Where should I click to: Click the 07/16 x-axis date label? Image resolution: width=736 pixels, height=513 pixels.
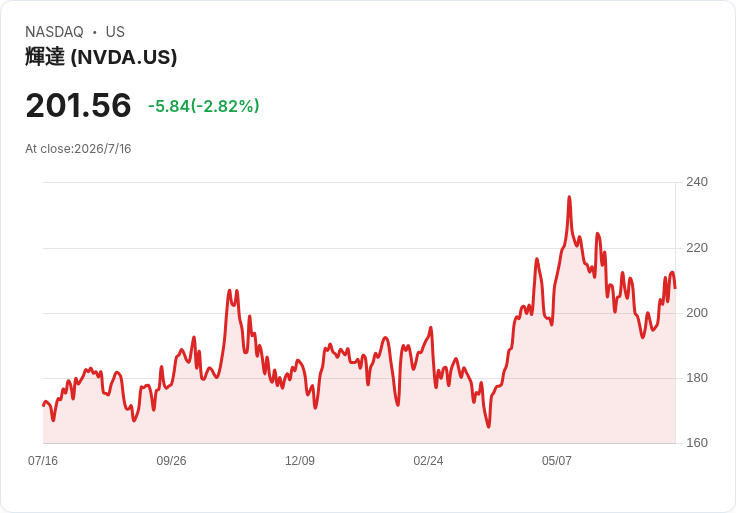(x=43, y=461)
